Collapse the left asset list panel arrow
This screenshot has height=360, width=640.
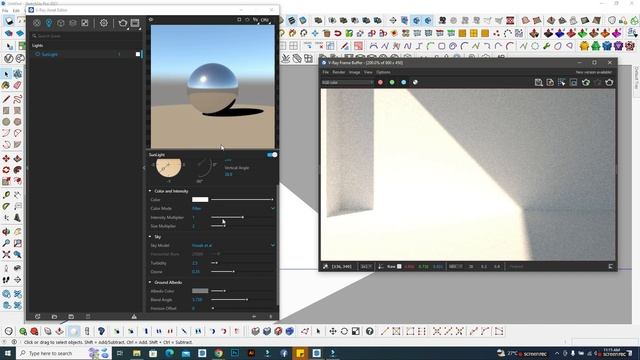pyautogui.click(x=144, y=168)
